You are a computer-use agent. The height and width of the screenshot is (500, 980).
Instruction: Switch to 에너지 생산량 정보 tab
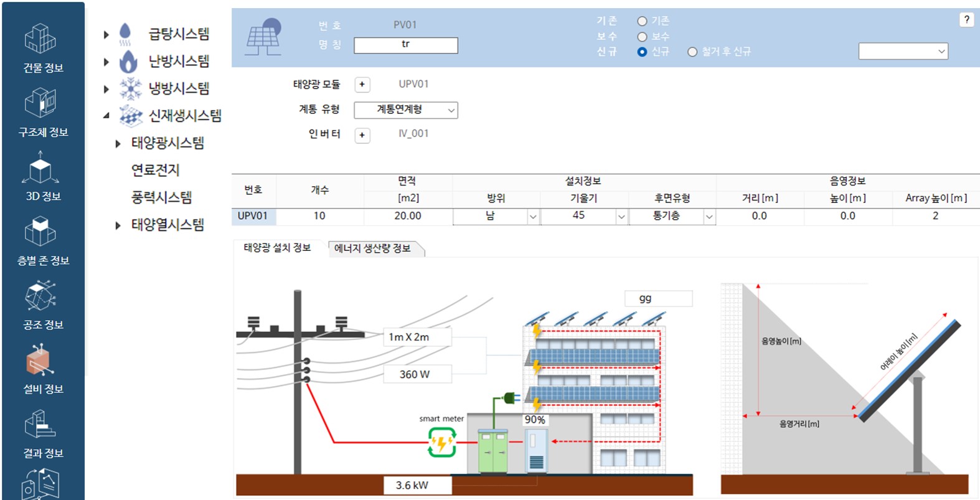[374, 248]
